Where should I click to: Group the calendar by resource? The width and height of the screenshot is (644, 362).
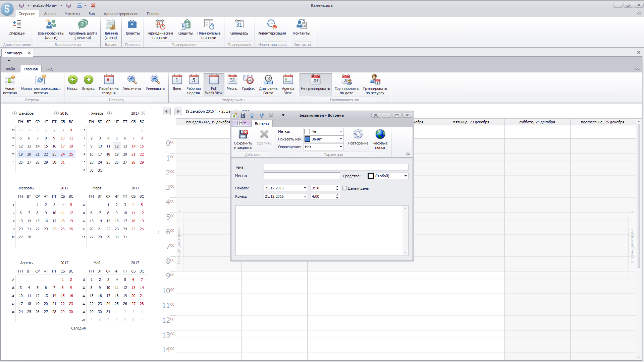375,80
